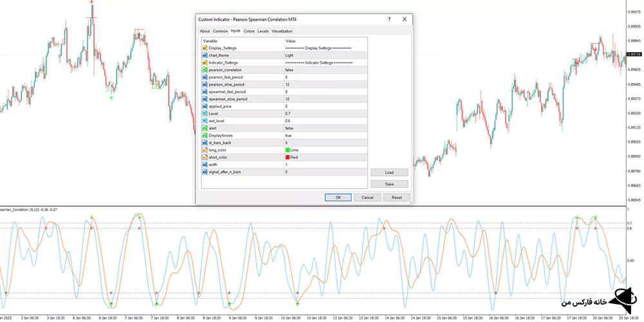Select the Inputs tab
The height and width of the screenshot is (322, 644).
pos(236,31)
